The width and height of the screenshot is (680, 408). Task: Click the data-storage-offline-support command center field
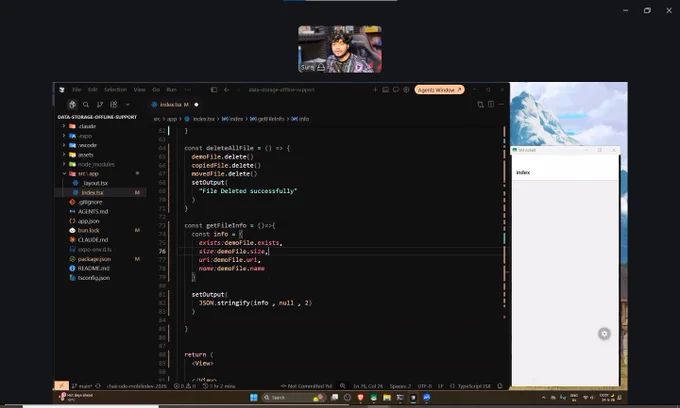pos(282,90)
